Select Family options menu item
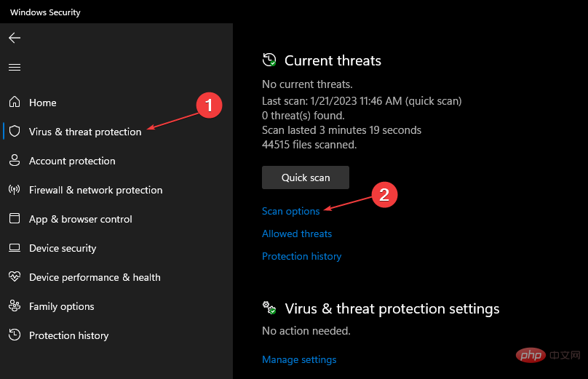This screenshot has height=379, width=588. (62, 307)
